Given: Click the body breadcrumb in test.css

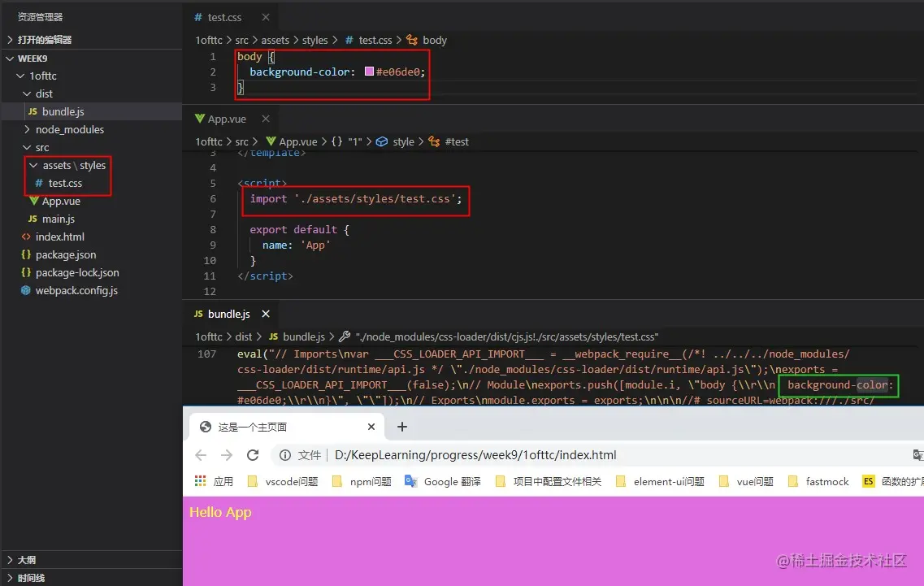Looking at the screenshot, I should coord(434,40).
